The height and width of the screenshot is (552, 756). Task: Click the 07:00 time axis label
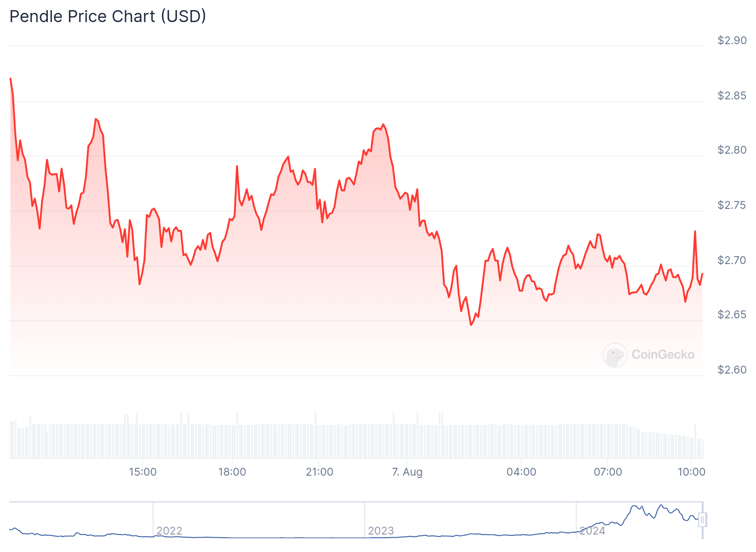[607, 472]
